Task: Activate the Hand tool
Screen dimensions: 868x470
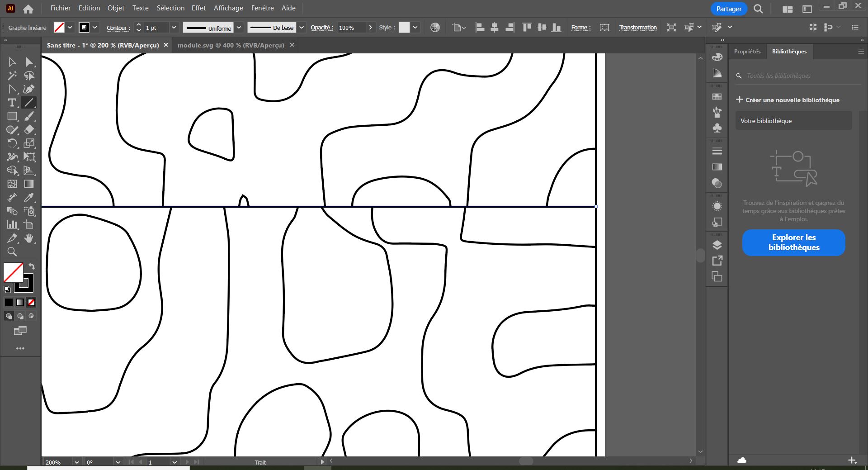Action: pos(29,238)
